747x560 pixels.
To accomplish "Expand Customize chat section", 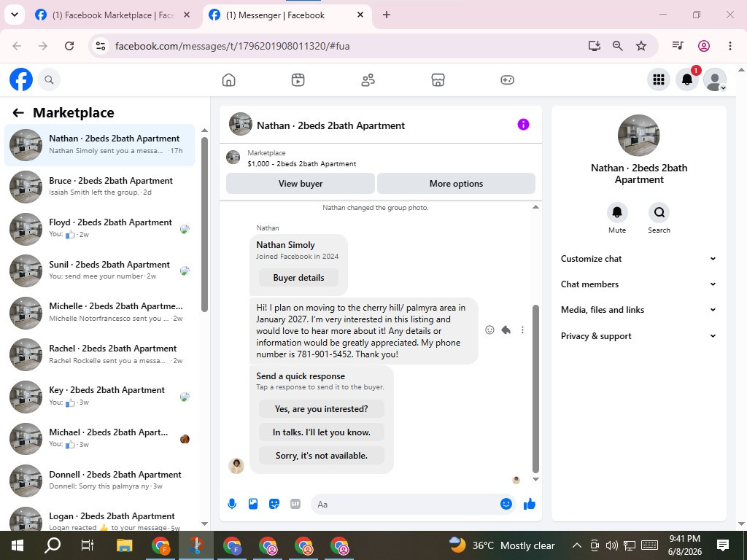I will tap(638, 259).
